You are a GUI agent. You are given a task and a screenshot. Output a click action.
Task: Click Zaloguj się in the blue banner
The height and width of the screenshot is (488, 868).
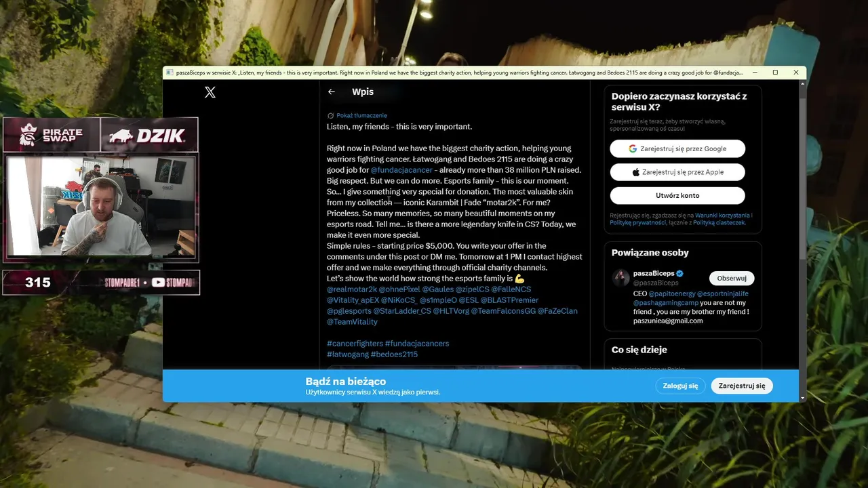(x=680, y=386)
